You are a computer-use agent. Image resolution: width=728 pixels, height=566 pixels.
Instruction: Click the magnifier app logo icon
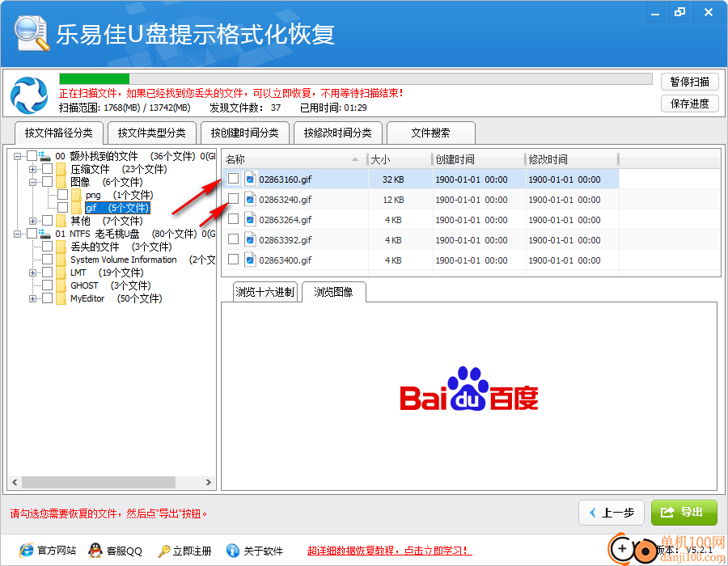click(32, 33)
